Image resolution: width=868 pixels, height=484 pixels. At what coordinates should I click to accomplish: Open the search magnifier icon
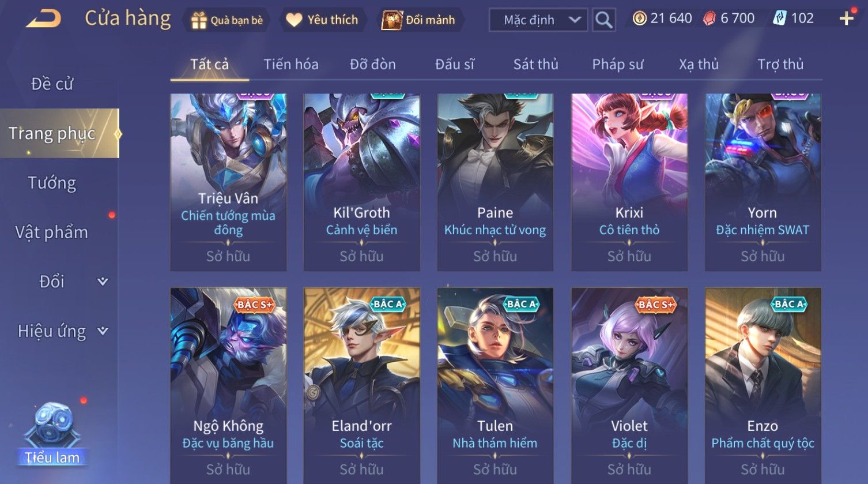pos(603,20)
